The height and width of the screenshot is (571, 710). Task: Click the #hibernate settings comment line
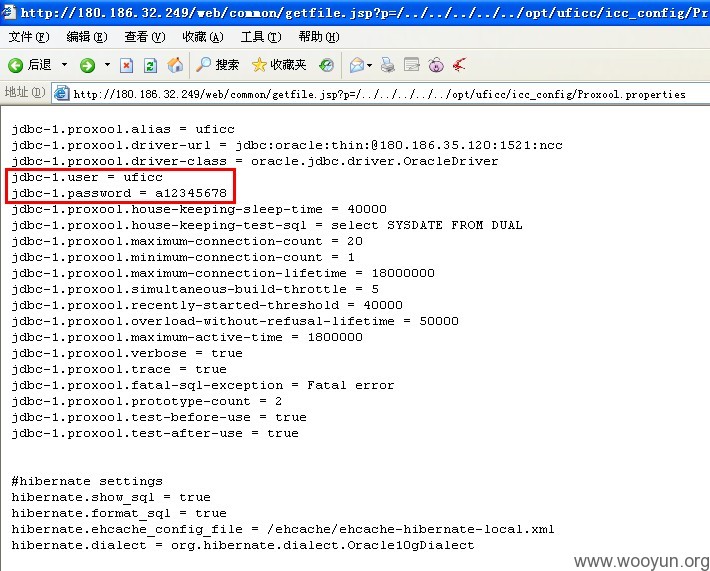[x=87, y=481]
